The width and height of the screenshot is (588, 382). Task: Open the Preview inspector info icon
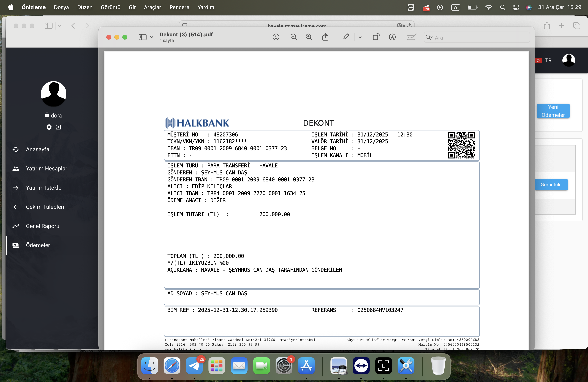pos(276,37)
